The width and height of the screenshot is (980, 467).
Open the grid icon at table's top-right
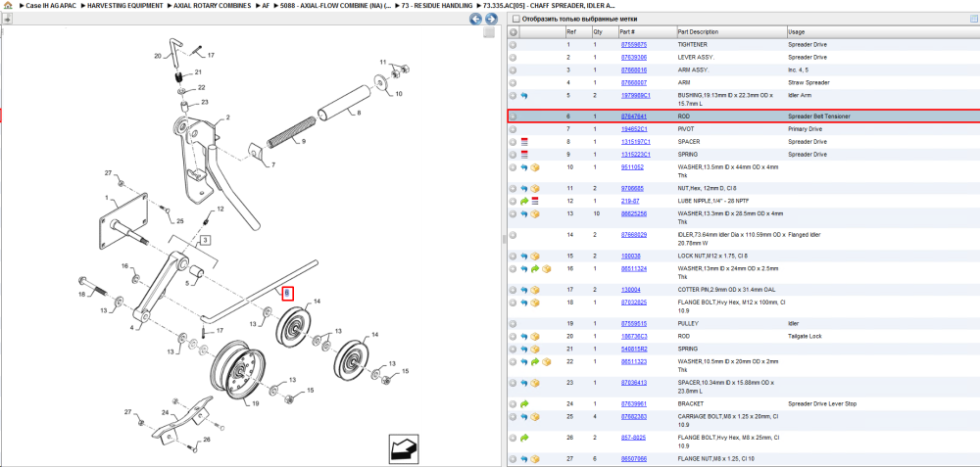pos(973,19)
